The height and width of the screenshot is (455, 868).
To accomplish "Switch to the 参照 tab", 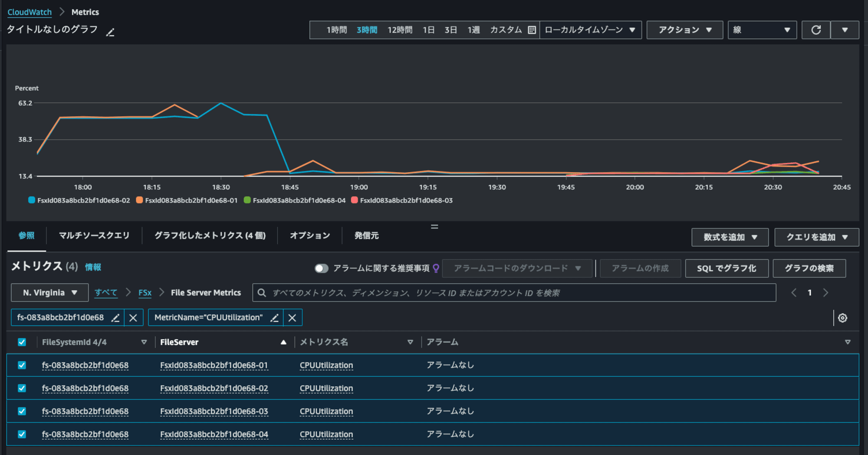I will tap(26, 236).
